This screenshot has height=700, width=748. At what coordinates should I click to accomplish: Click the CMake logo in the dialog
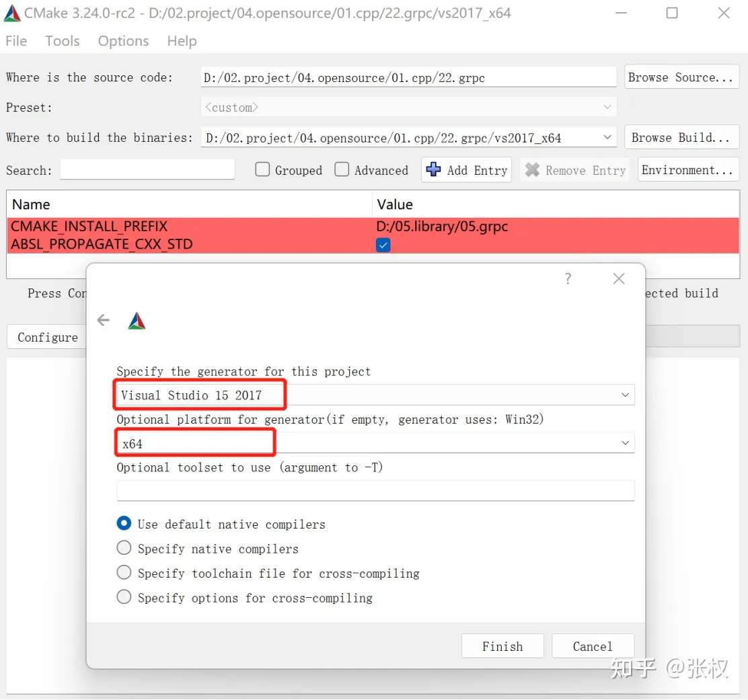coord(137,321)
